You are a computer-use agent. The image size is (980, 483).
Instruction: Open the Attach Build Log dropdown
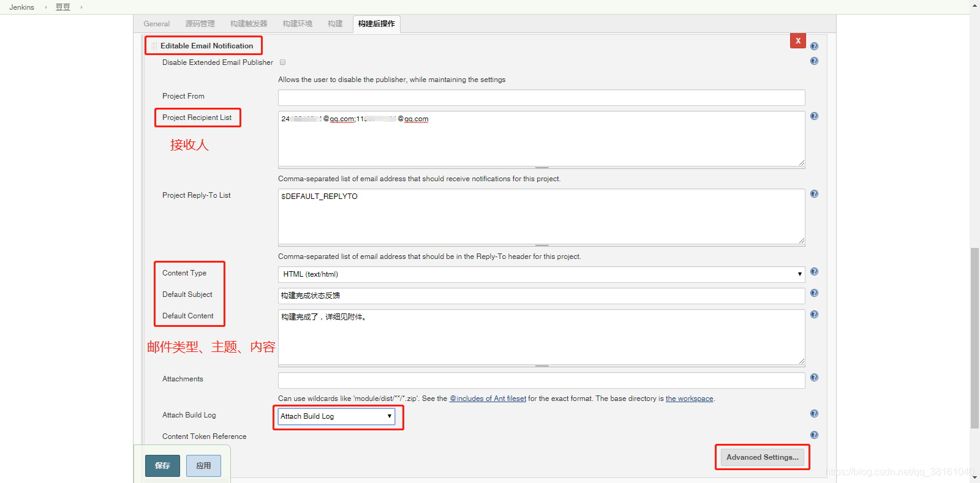[336, 416]
